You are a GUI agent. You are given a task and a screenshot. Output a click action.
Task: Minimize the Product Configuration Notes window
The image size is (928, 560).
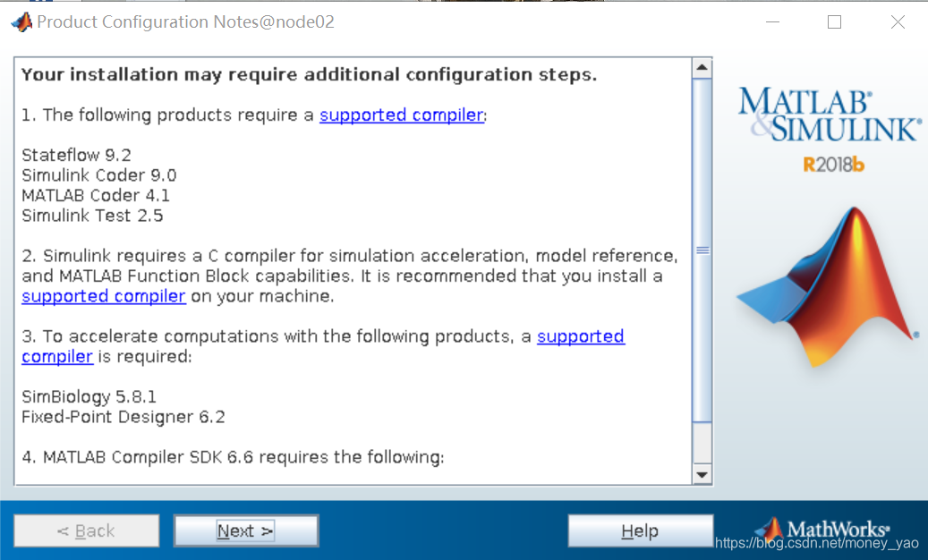[770, 22]
